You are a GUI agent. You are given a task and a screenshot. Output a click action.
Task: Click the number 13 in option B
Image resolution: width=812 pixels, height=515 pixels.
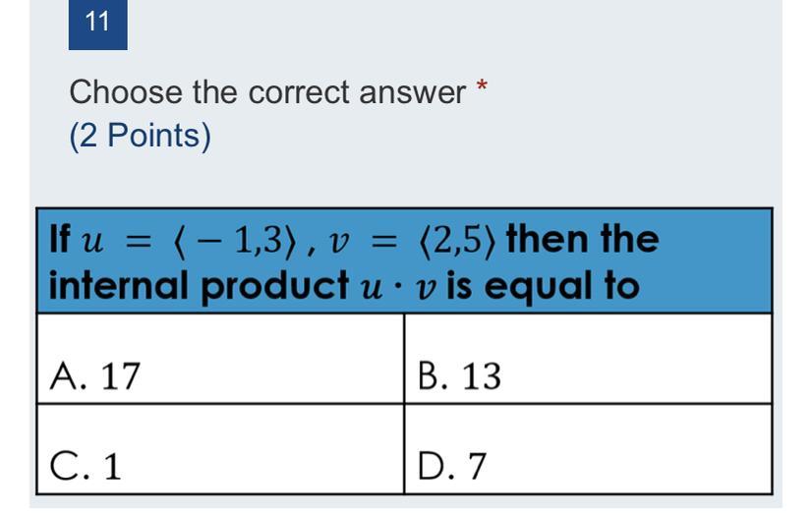[x=481, y=376]
